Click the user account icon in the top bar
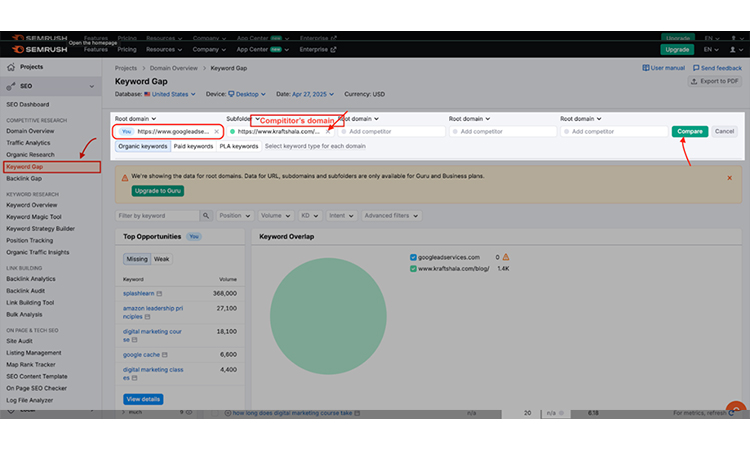Viewport: 750px width, 450px height. pos(732,49)
